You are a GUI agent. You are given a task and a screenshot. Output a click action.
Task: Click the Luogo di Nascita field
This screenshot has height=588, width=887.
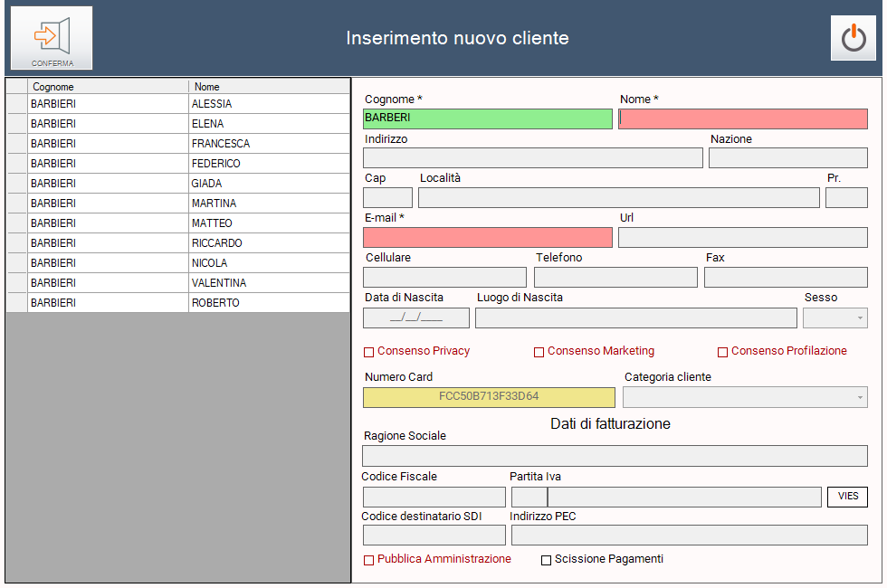[636, 318]
